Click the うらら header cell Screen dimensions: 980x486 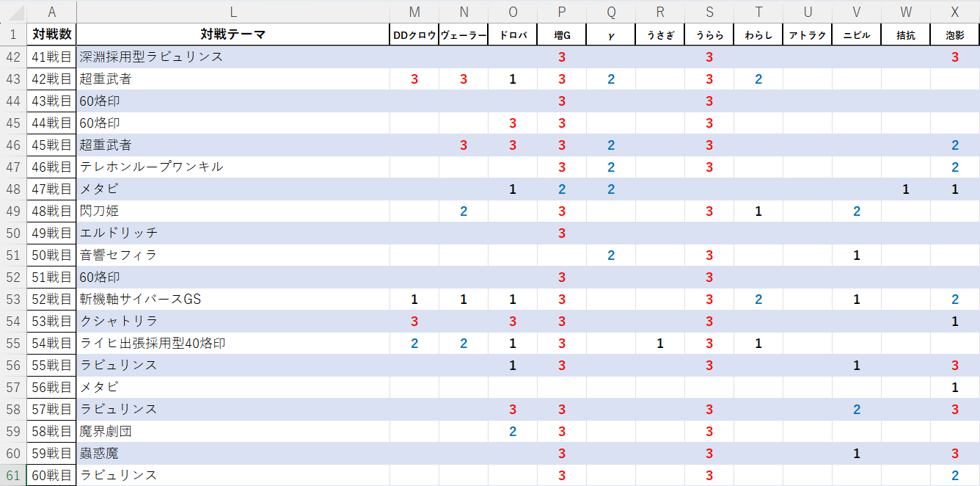[709, 35]
